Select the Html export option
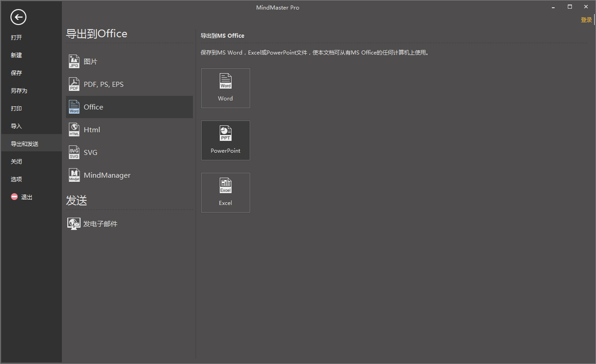Screen dimensions: 596x364 coord(129,130)
